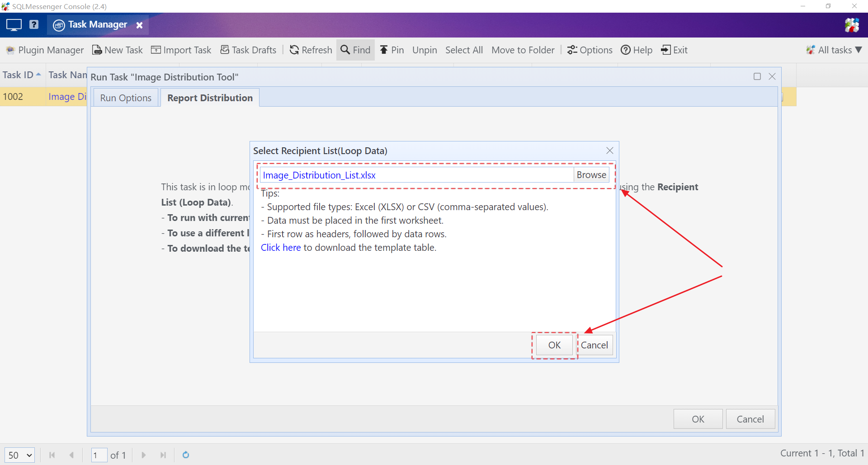The height and width of the screenshot is (465, 868).
Task: Click Exit in the toolbar
Action: click(674, 50)
